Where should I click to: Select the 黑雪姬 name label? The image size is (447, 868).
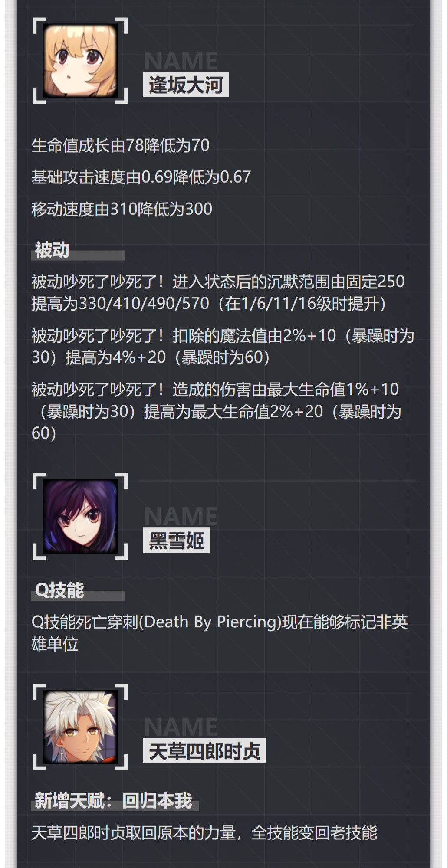pos(177,540)
